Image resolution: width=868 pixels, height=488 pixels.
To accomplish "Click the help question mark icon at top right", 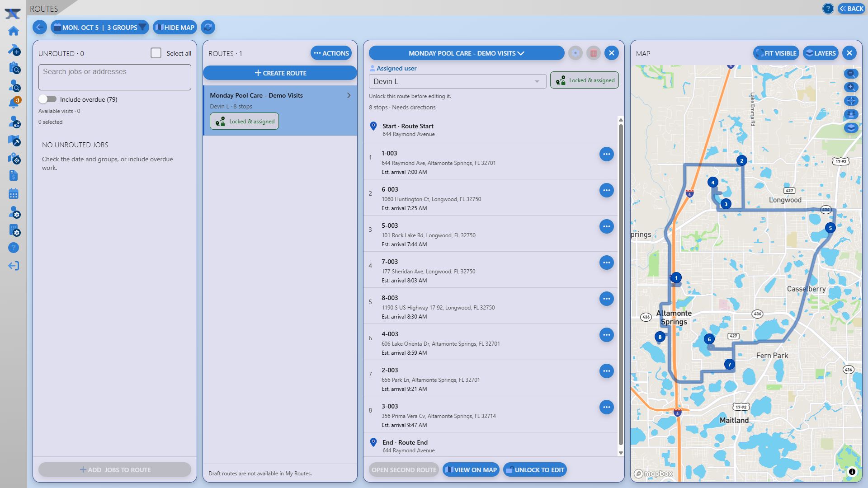I will pyautogui.click(x=828, y=9).
